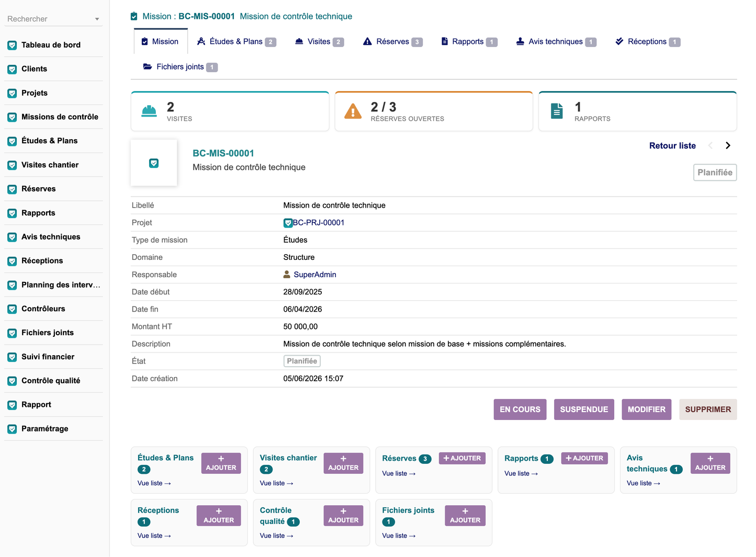Click the orange warning icon for Réserves ouvertes
This screenshot has width=756, height=557.
click(353, 111)
